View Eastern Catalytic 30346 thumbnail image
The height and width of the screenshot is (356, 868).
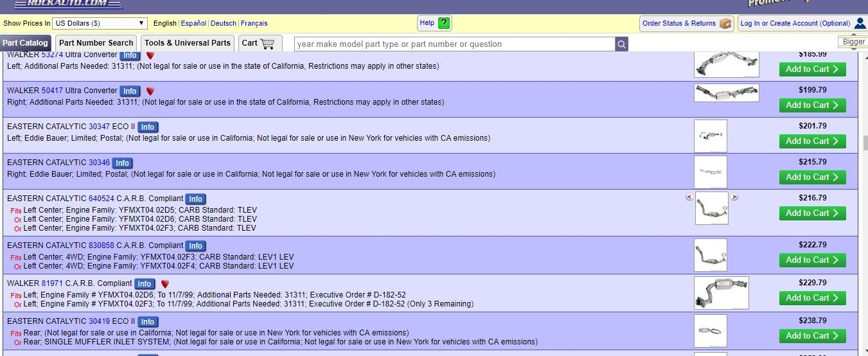(x=711, y=172)
